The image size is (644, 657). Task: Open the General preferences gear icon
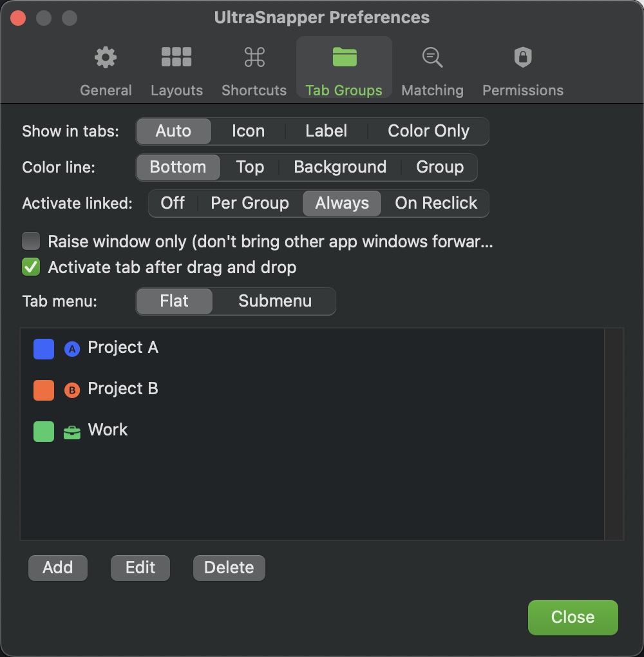pyautogui.click(x=105, y=57)
